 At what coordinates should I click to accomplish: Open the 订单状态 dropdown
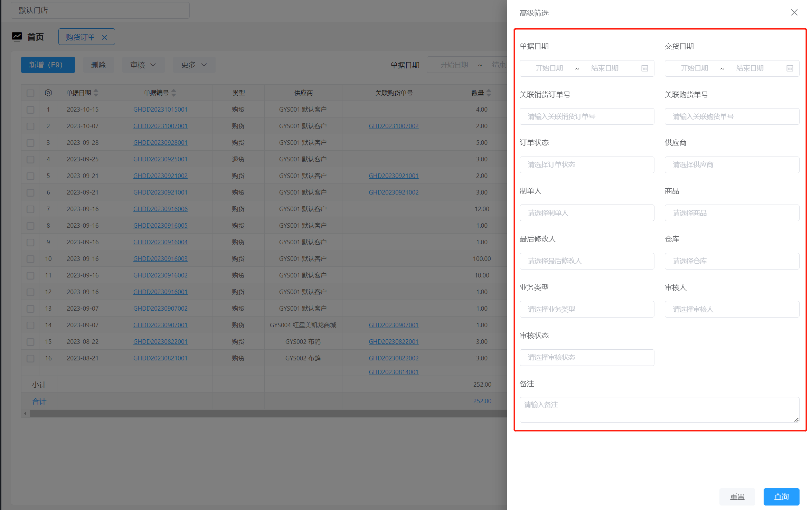[586, 165]
